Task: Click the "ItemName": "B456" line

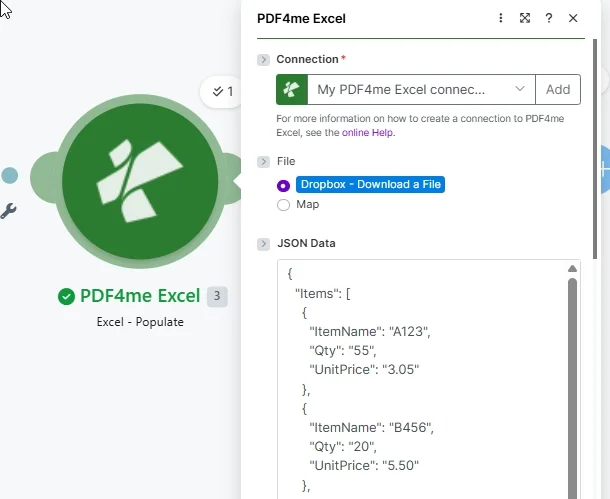Action: pos(371,427)
